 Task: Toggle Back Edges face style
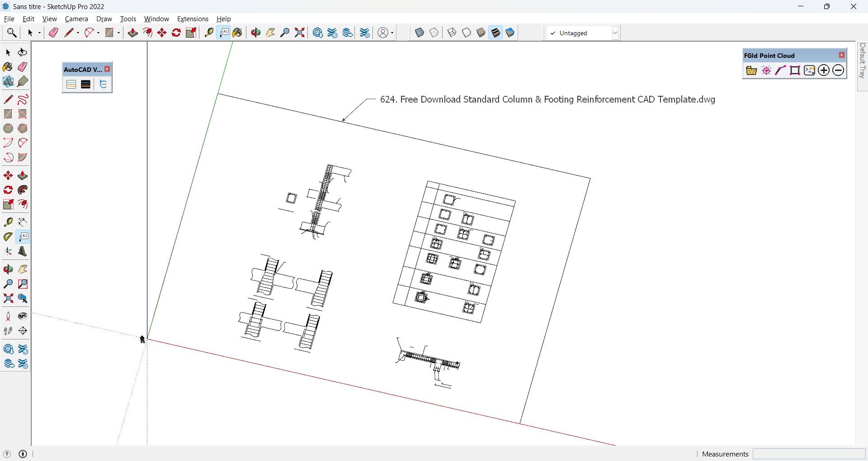pyautogui.click(x=434, y=33)
